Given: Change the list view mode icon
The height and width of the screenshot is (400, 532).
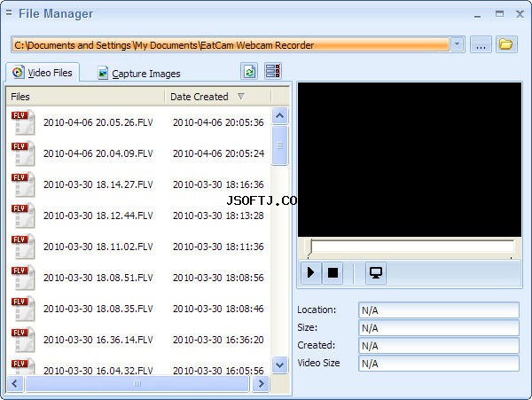Looking at the screenshot, I should (273, 71).
